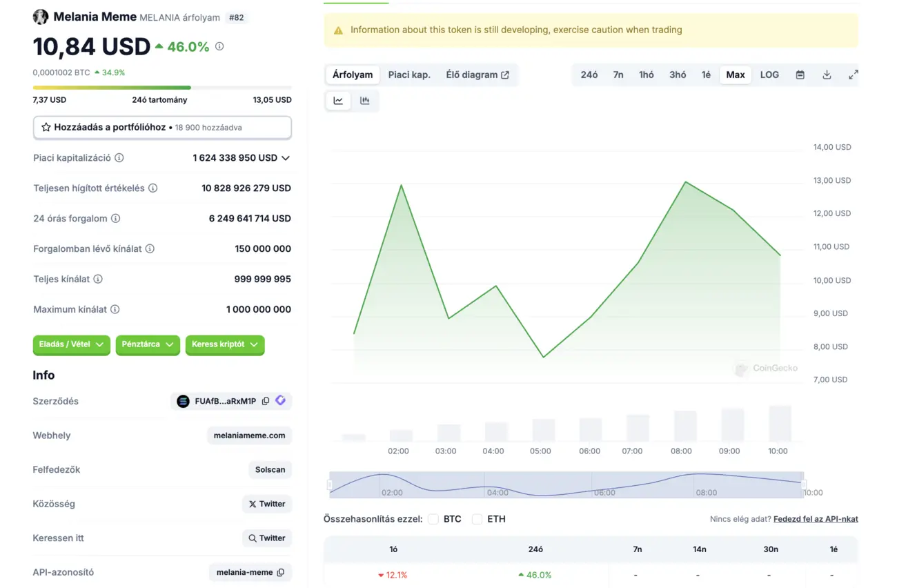
Task: Click the 1 624 338 950 USD value
Action: click(235, 158)
